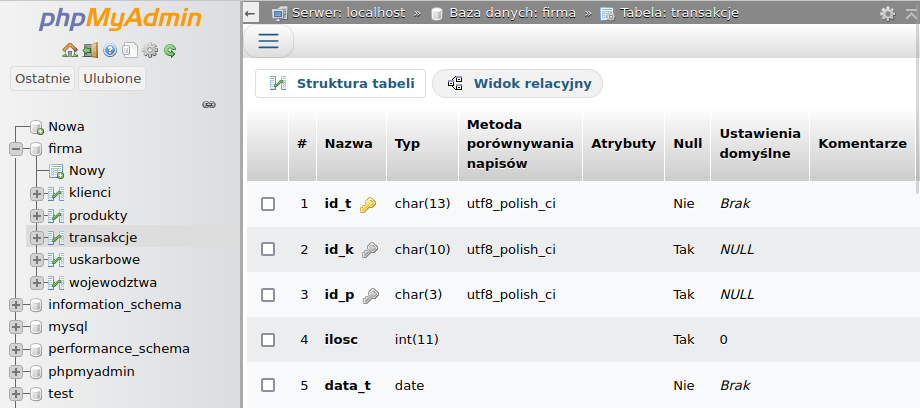
Task: Open the hamburger menu button
Action: click(268, 41)
